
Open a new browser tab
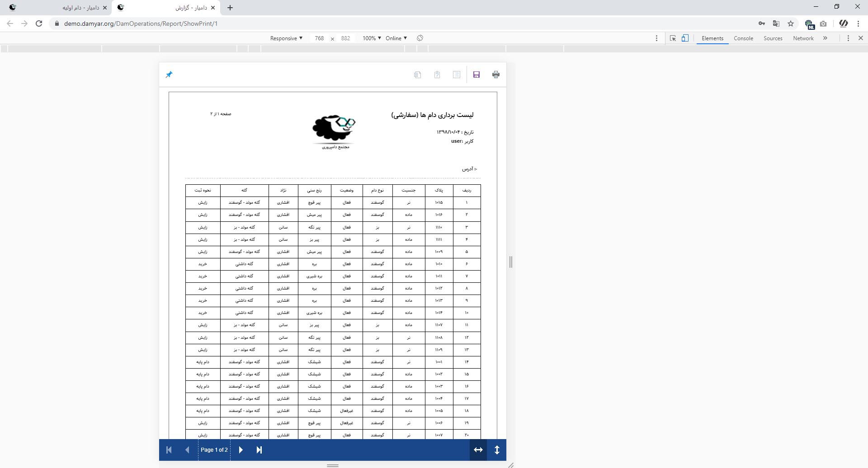pos(230,8)
